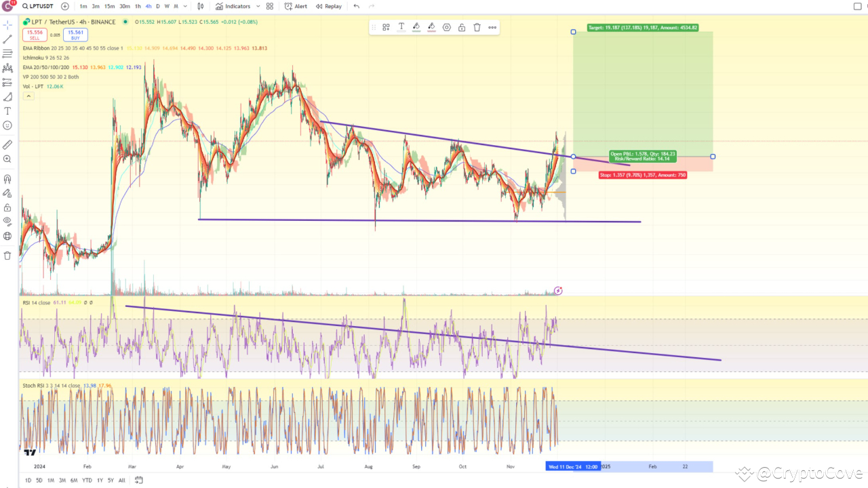This screenshot has width=868, height=488.
Task: Select the Text annotation tool
Action: pos(7,111)
